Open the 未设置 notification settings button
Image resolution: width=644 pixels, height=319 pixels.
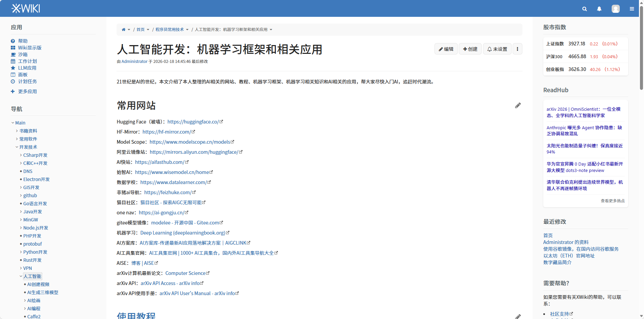click(497, 49)
